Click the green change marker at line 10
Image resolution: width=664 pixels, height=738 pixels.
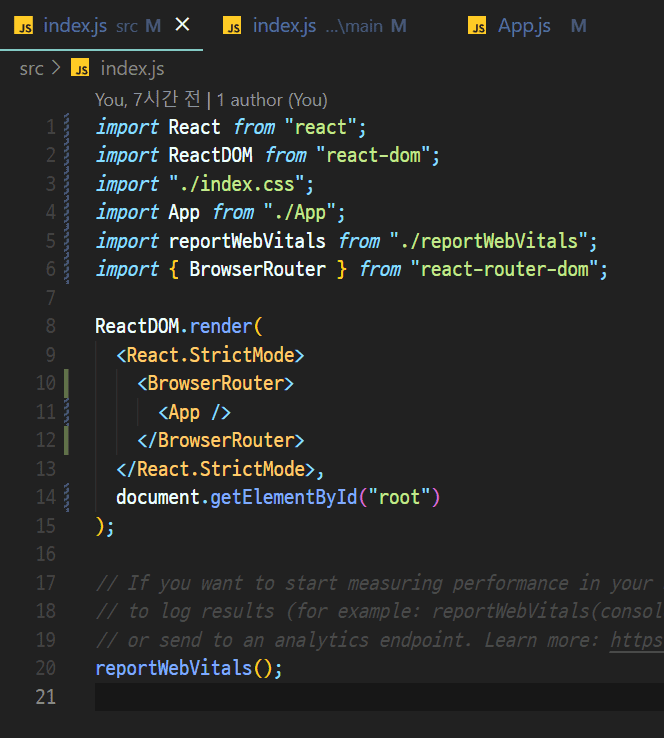pos(66,383)
